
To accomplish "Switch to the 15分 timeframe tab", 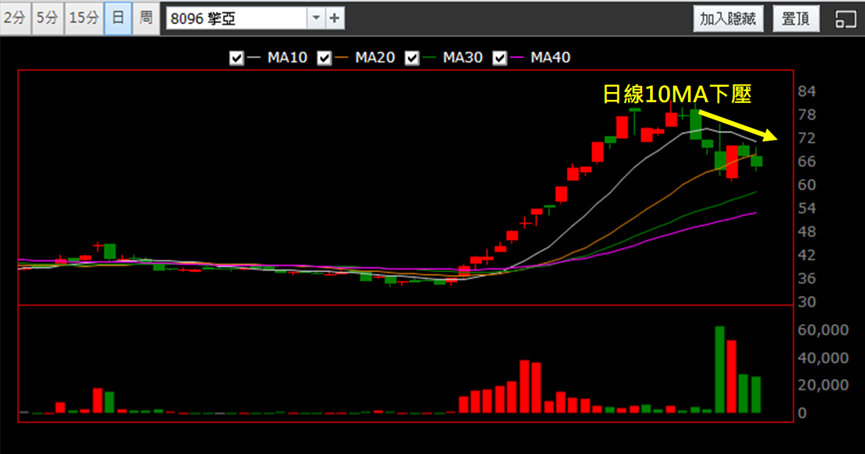I will [84, 18].
